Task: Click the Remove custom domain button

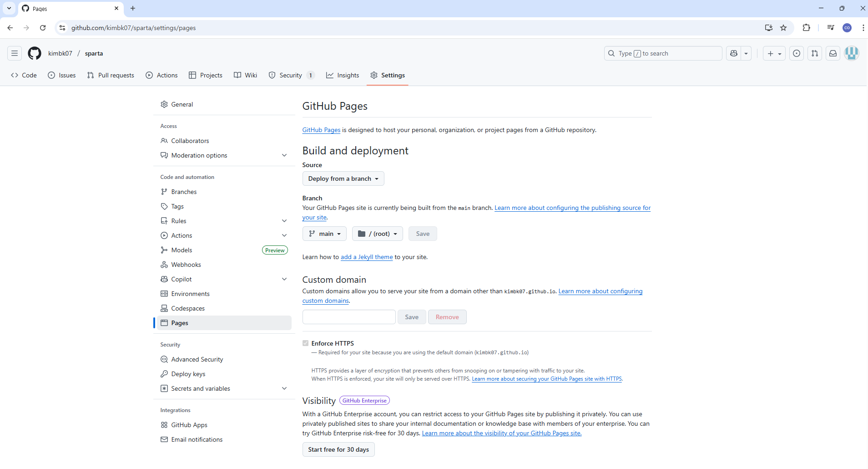Action: (447, 317)
